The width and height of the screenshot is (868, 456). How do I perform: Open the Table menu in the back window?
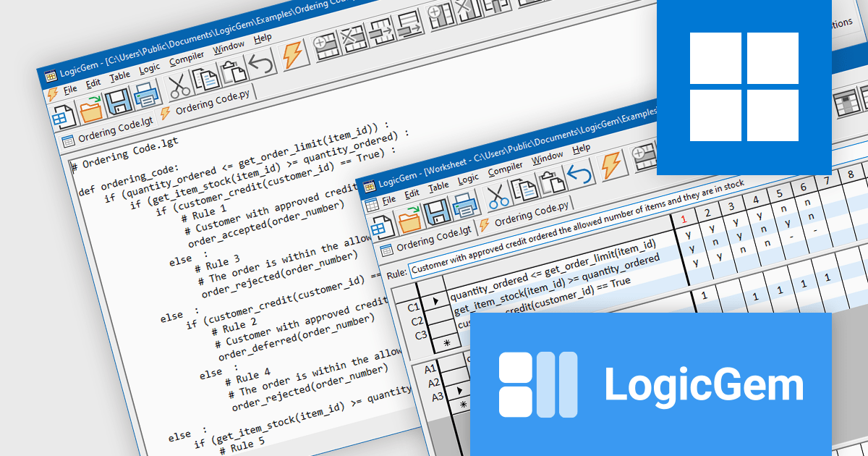pyautogui.click(x=119, y=75)
